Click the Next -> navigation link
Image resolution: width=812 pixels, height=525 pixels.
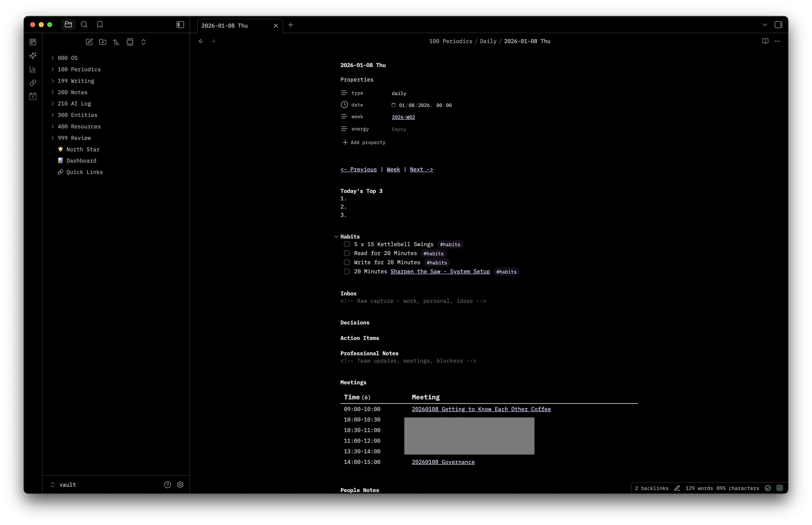[421, 169]
